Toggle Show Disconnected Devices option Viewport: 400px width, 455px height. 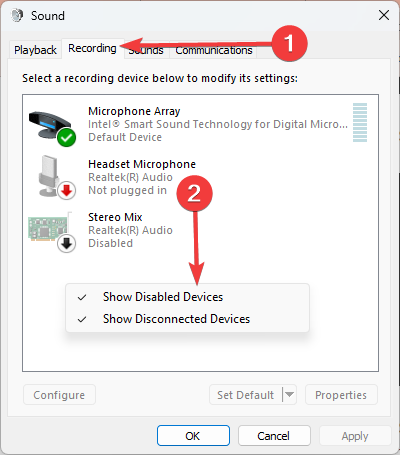coord(187,319)
